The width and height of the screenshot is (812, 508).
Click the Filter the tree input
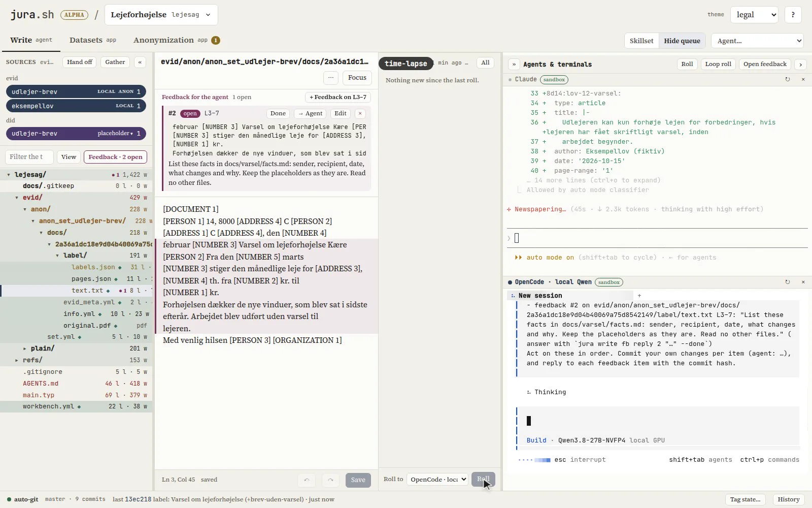(29, 157)
